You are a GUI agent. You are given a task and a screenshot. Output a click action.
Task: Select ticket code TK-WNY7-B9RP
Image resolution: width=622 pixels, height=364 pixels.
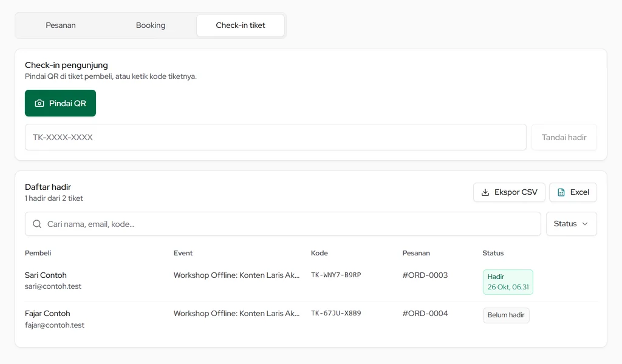[x=336, y=275]
